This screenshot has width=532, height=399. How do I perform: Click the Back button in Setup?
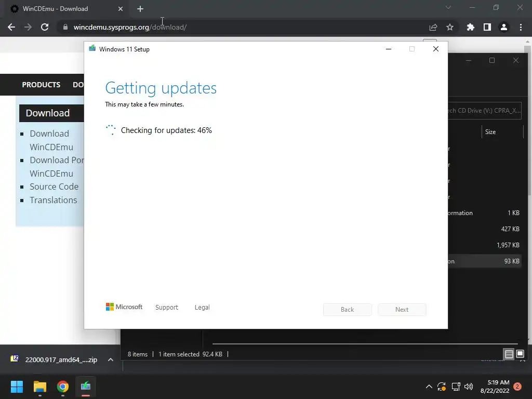click(x=348, y=310)
